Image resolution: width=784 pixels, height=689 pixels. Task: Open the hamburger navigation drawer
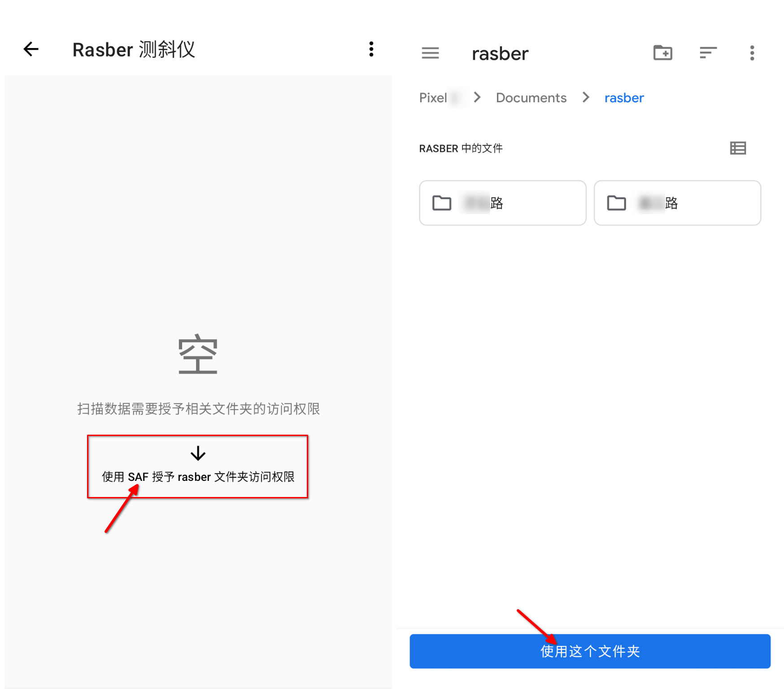click(430, 53)
